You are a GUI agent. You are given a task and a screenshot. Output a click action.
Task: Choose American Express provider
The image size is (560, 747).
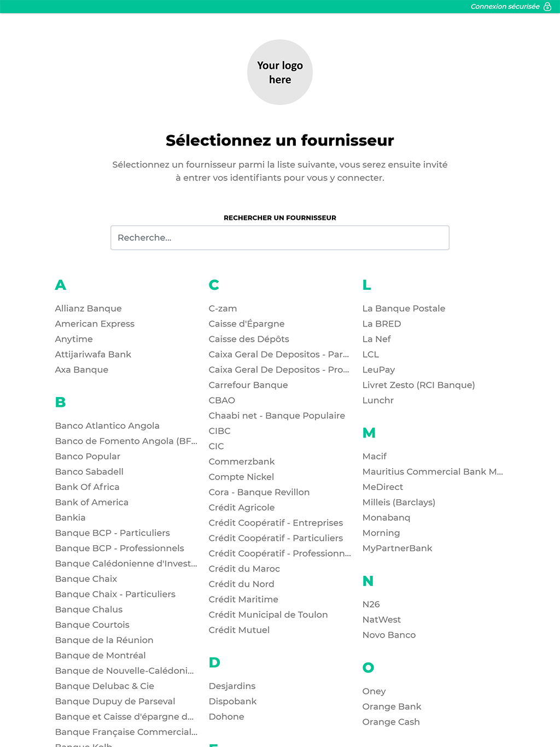click(95, 324)
